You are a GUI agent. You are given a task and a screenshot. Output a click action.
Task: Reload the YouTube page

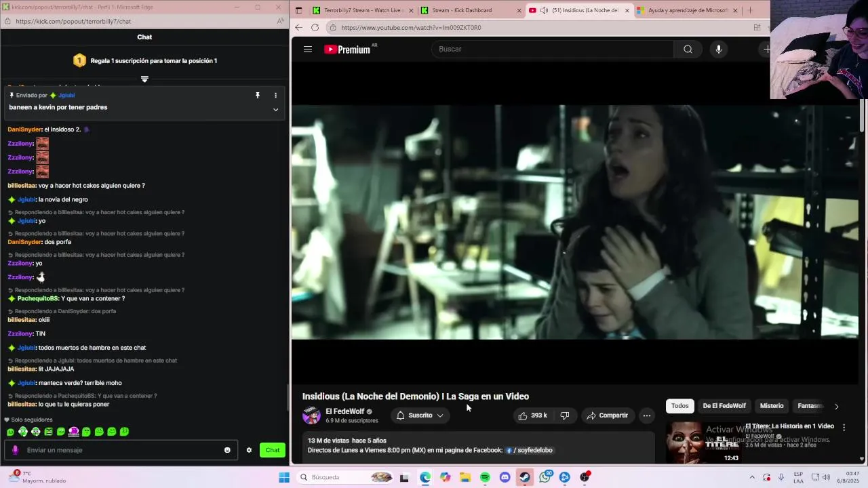tap(315, 27)
